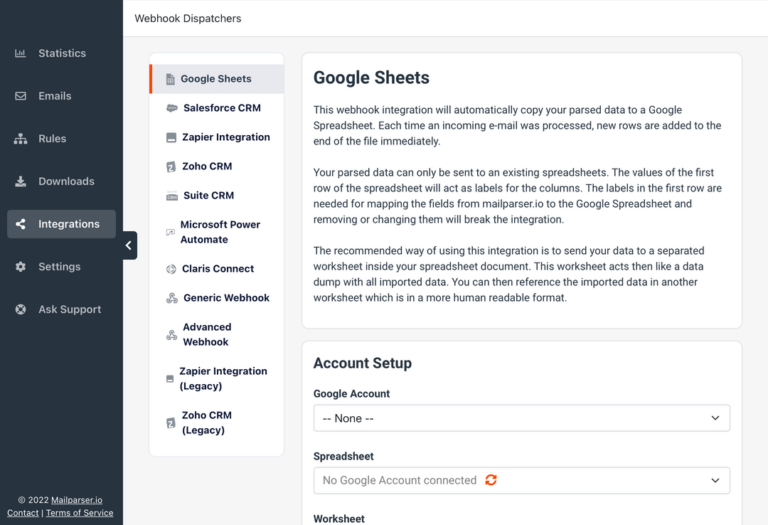Click the Rules hierarchy icon

tap(20, 139)
